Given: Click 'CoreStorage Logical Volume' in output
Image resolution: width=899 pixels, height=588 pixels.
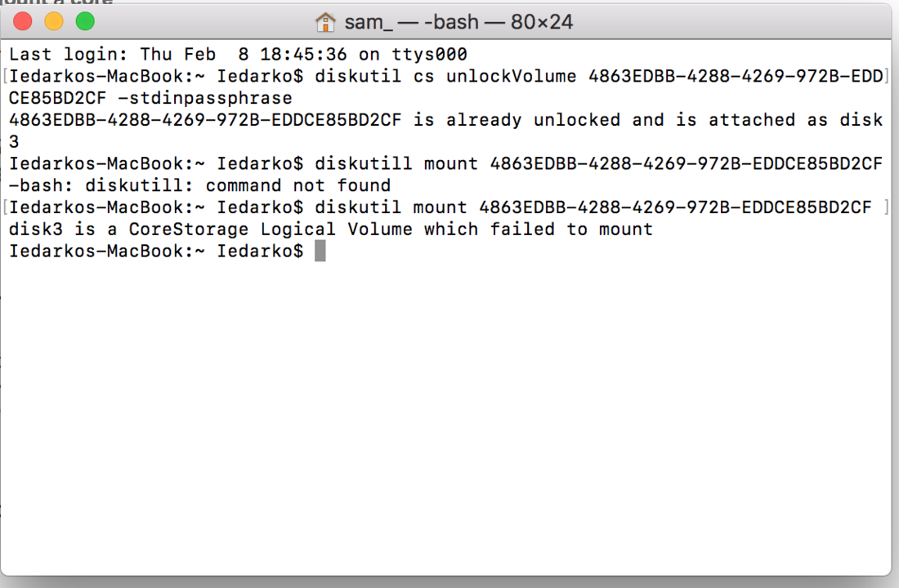Looking at the screenshot, I should 271,229.
